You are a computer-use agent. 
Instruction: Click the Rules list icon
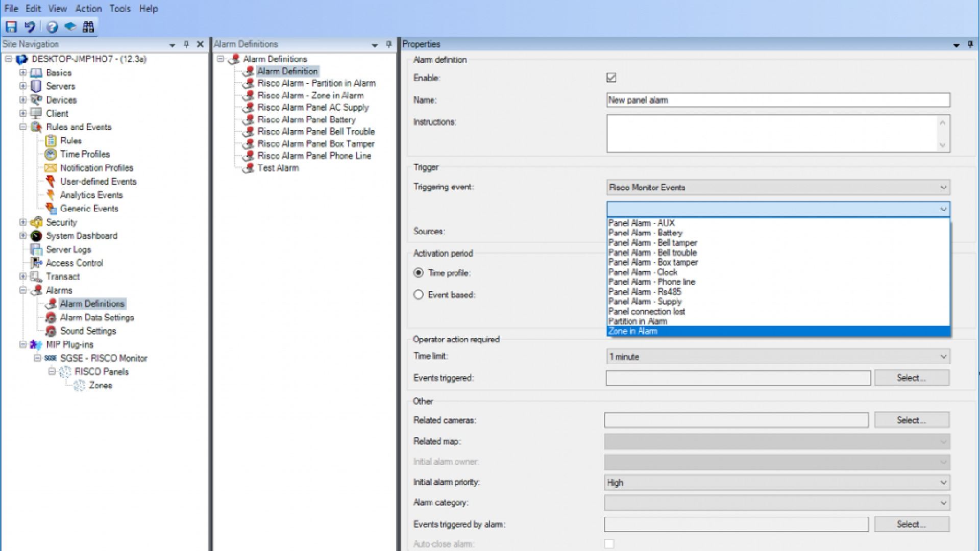tap(51, 140)
